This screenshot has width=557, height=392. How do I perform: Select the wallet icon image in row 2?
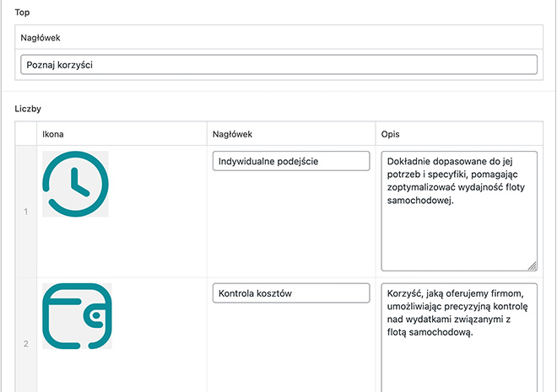pos(77,316)
